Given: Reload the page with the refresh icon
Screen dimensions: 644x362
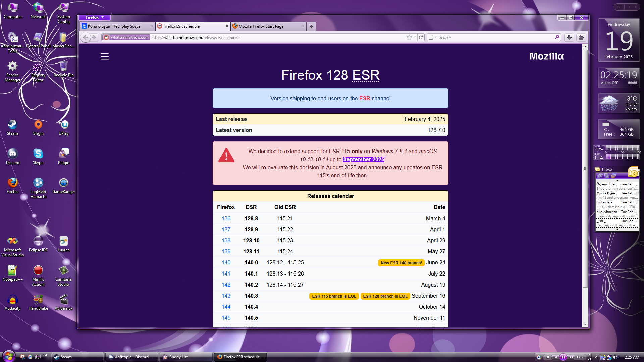Looking at the screenshot, I should 421,37.
